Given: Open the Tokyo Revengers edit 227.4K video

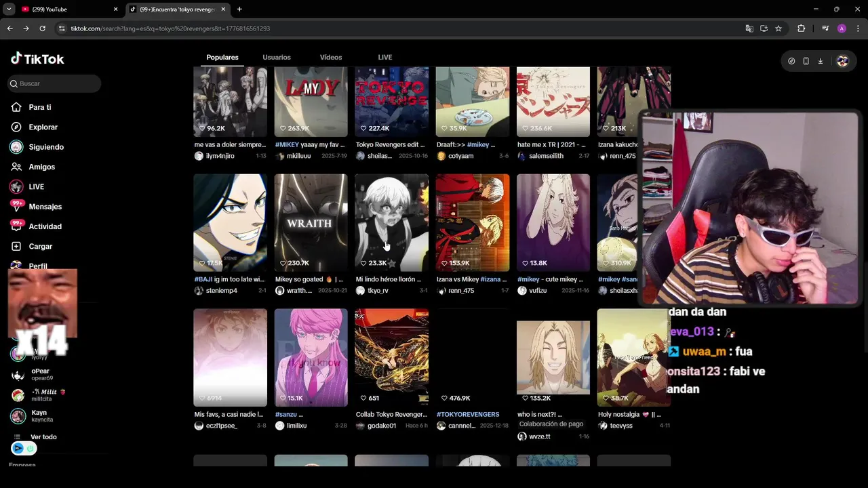Looking at the screenshot, I should point(391,102).
